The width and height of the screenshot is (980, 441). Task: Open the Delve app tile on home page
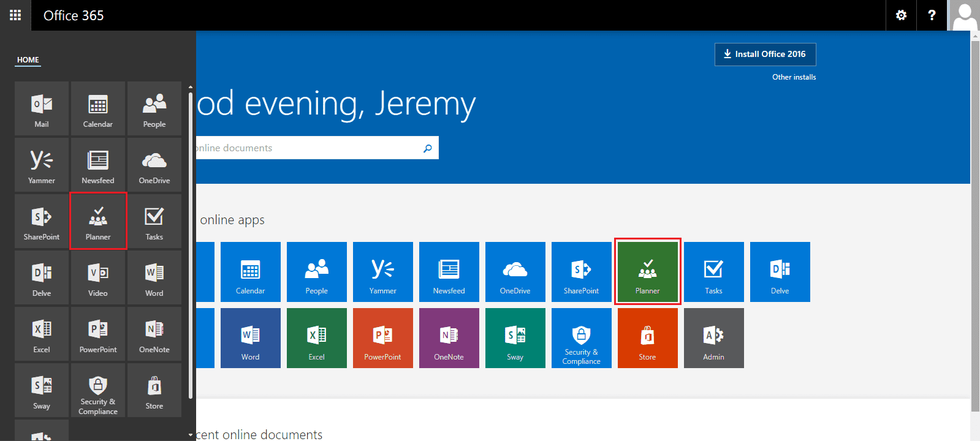pyautogui.click(x=780, y=272)
